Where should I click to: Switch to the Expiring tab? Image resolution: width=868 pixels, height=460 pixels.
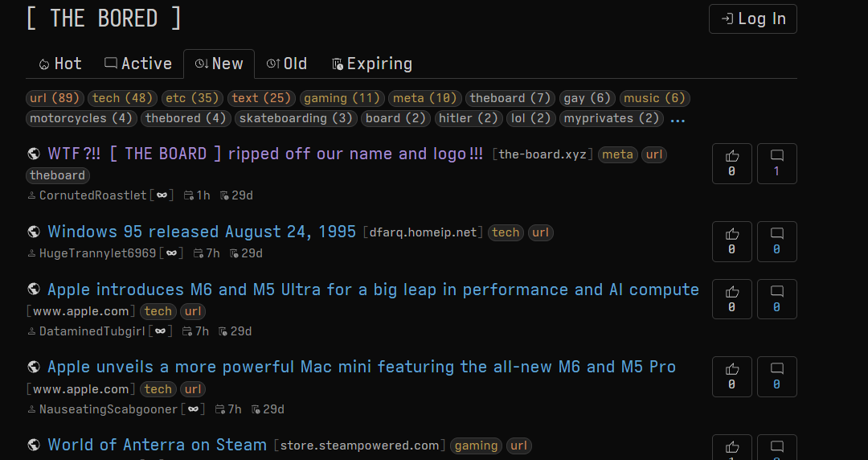coord(372,64)
